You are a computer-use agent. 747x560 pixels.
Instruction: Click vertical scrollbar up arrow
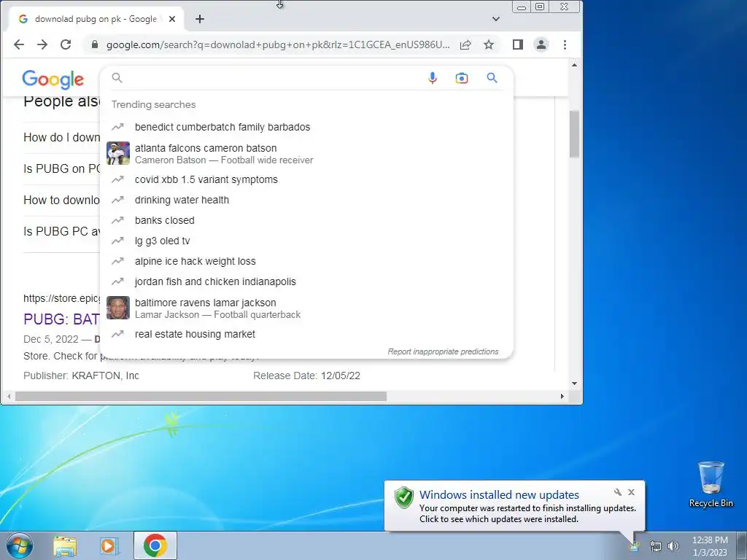click(575, 65)
